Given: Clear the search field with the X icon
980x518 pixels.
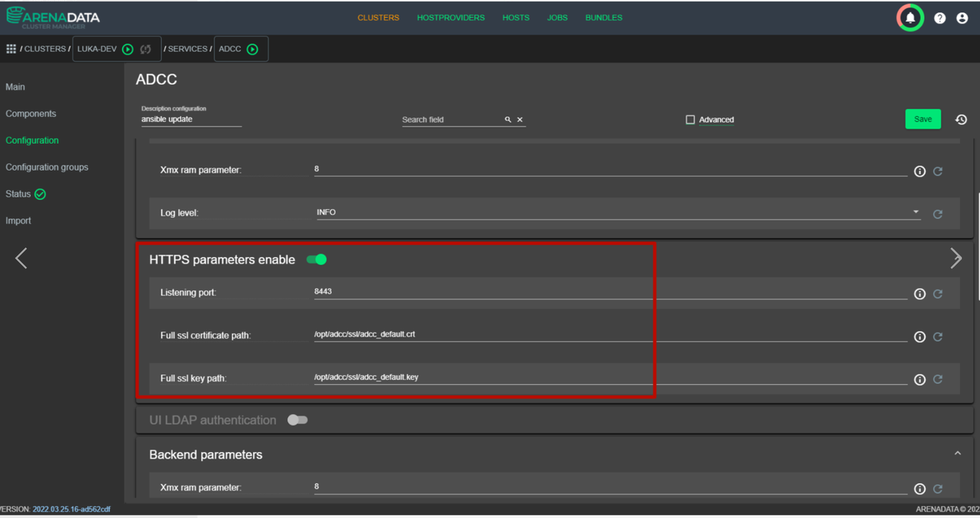Looking at the screenshot, I should [x=520, y=120].
